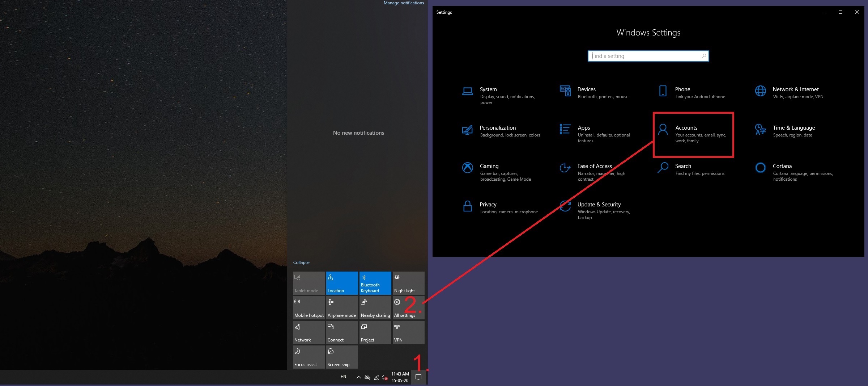Click the cloud sync icon in the system tray
Screen dimensions: 868x386
click(x=367, y=377)
